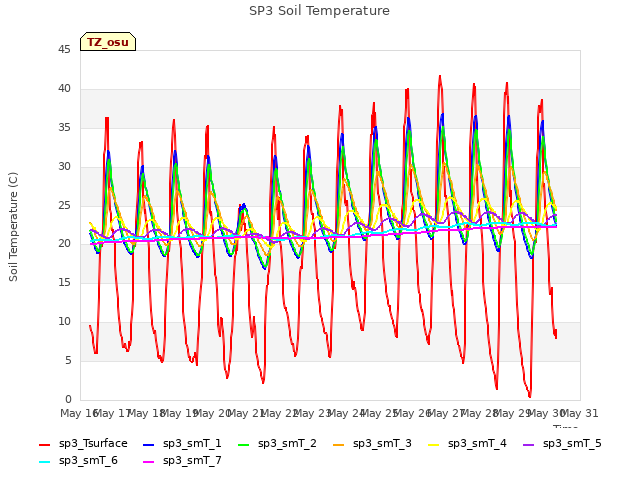Click the orange sp3_smT_3 legend swatch
This screenshot has height=480, width=640.
pyautogui.click(x=339, y=444)
